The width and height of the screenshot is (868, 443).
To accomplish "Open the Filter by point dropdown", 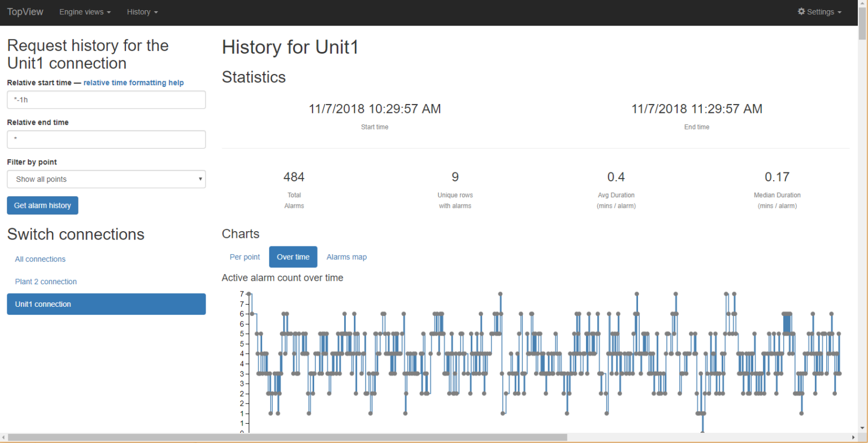I will [106, 179].
